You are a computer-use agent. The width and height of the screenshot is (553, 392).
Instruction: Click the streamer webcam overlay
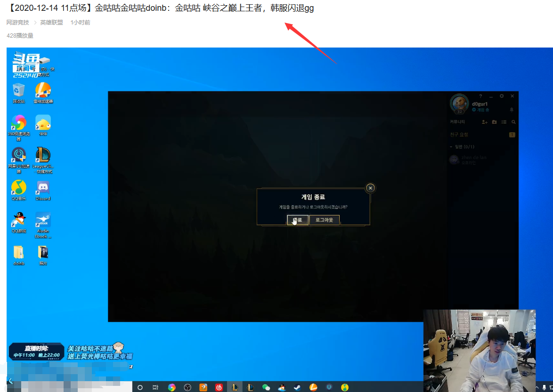coord(480,351)
